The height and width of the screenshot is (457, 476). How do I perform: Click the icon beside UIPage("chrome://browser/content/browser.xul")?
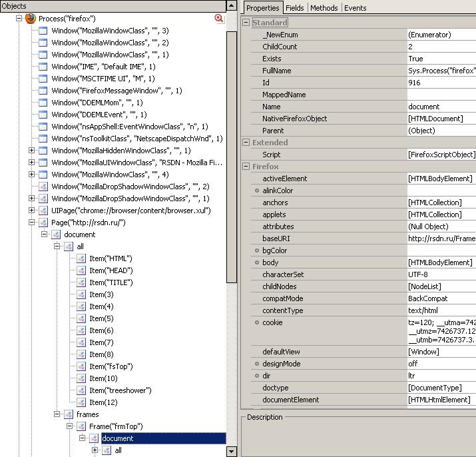coord(43,211)
